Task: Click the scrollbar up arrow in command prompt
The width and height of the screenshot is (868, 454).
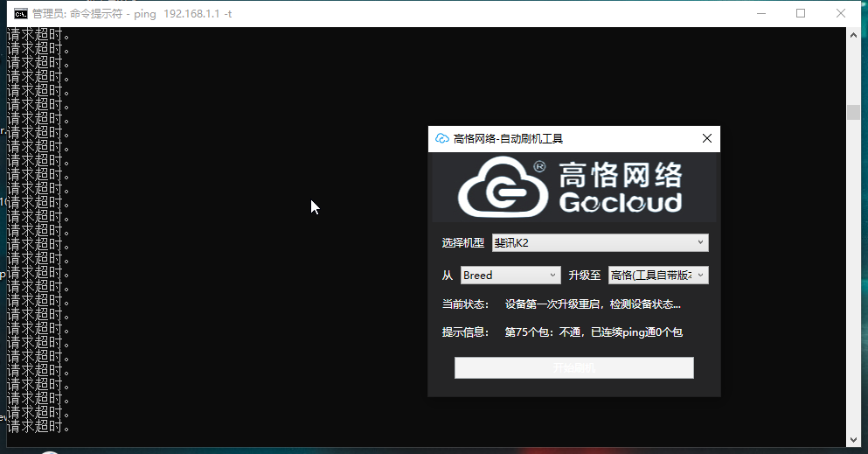Action: (x=853, y=35)
